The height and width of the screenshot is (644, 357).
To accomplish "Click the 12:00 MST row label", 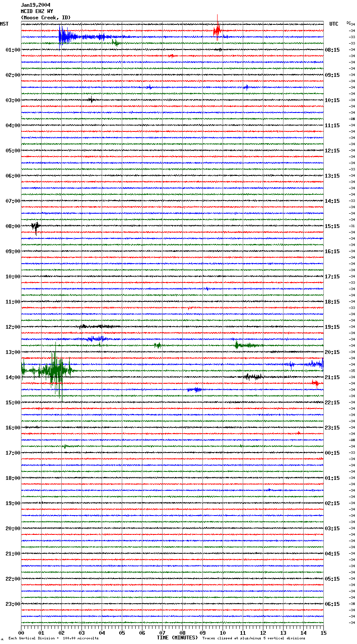I will point(13,327).
